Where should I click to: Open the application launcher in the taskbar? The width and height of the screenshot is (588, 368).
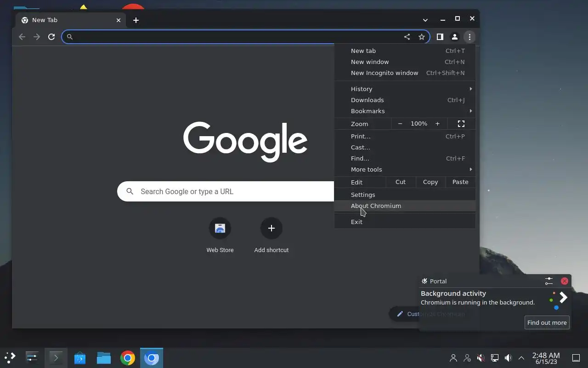pos(10,357)
